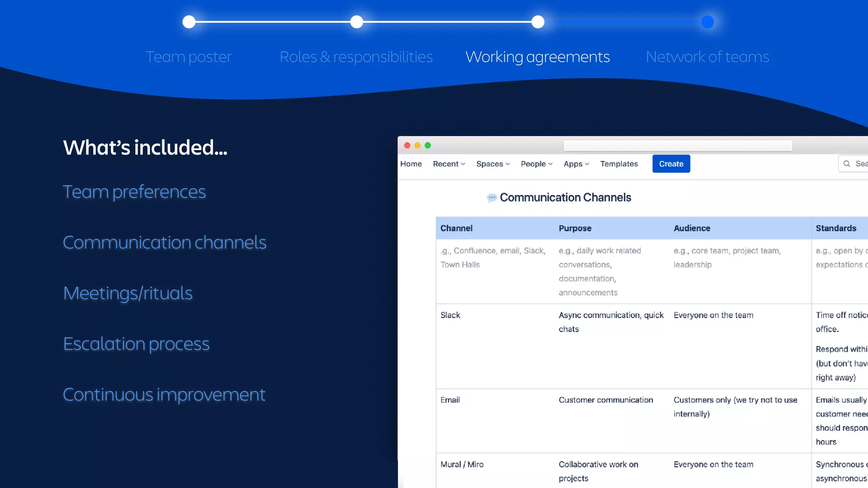Click the search magnifier icon
Image resolution: width=868 pixels, height=488 pixels.
[846, 164]
